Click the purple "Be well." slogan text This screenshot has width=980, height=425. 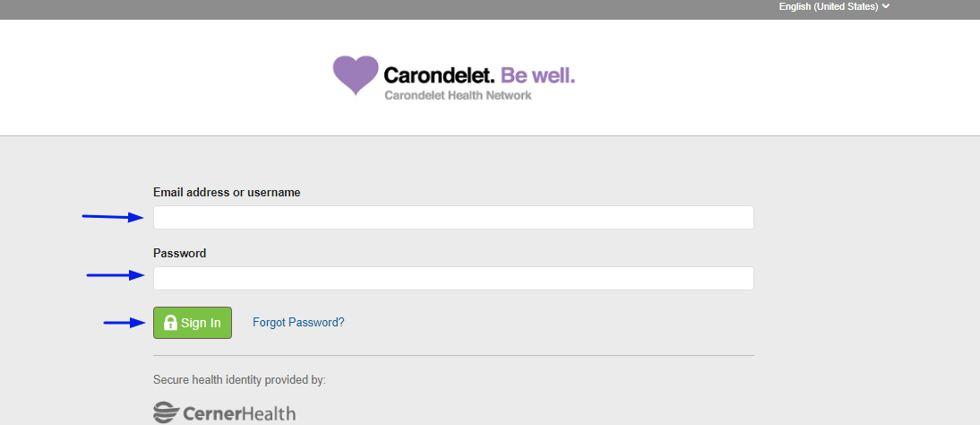click(537, 75)
